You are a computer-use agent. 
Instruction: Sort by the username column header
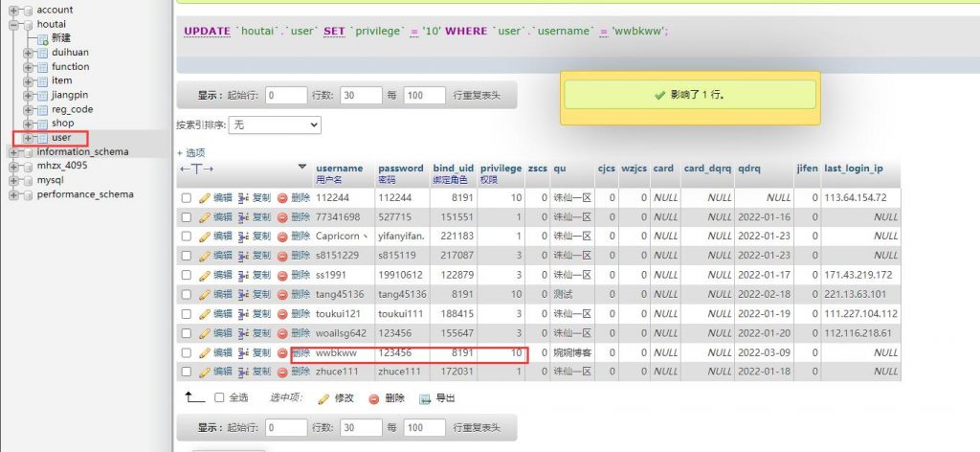pos(340,169)
